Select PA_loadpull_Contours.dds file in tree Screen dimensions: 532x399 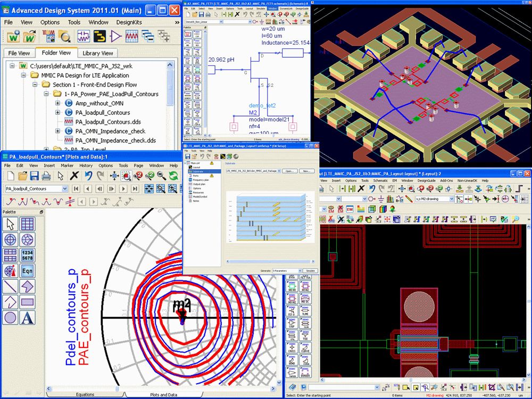(x=108, y=122)
